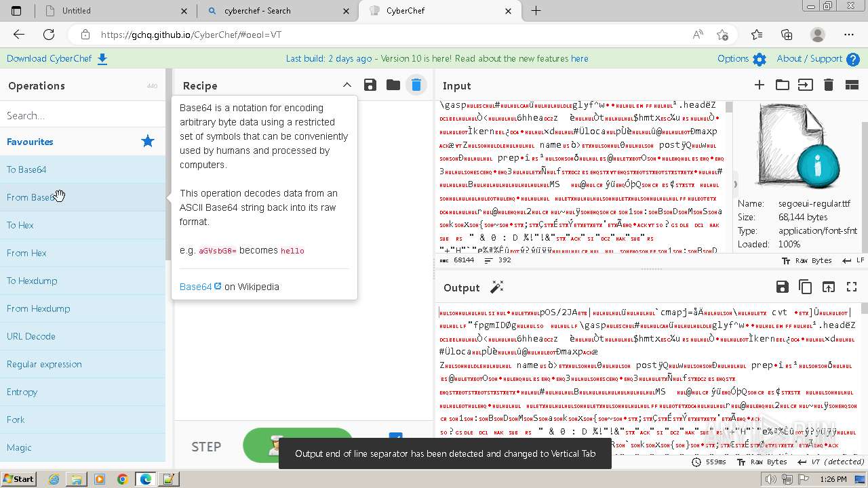868x488 pixels.
Task: Add this page to favorites star
Action: pos(722,35)
